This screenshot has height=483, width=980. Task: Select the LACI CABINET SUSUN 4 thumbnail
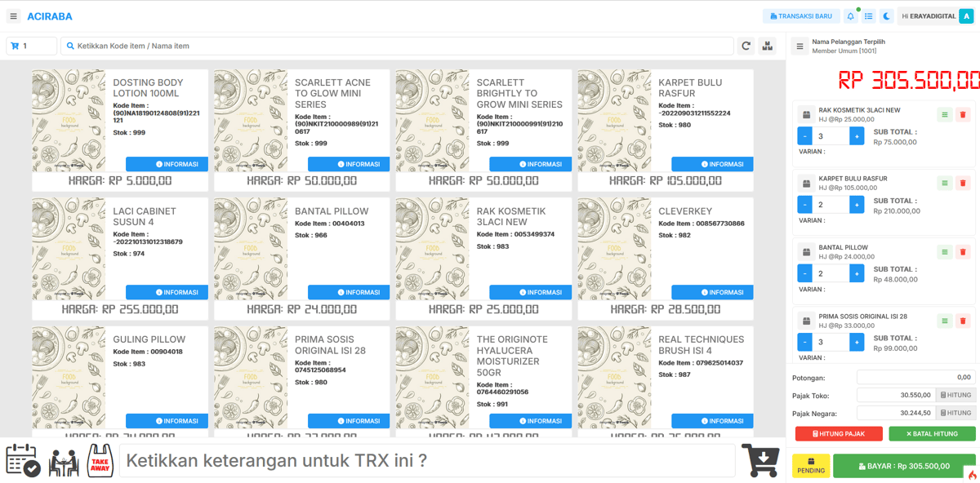pos(69,249)
